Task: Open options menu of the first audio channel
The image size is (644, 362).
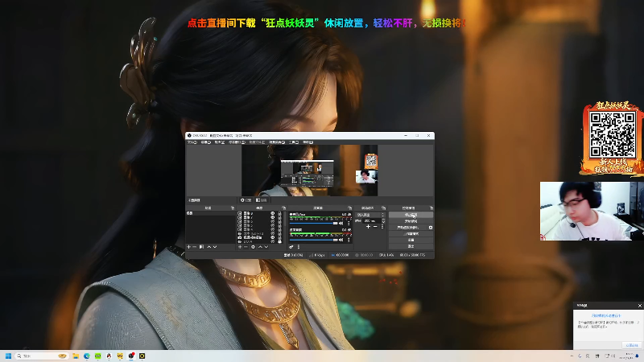Action: [349, 224]
